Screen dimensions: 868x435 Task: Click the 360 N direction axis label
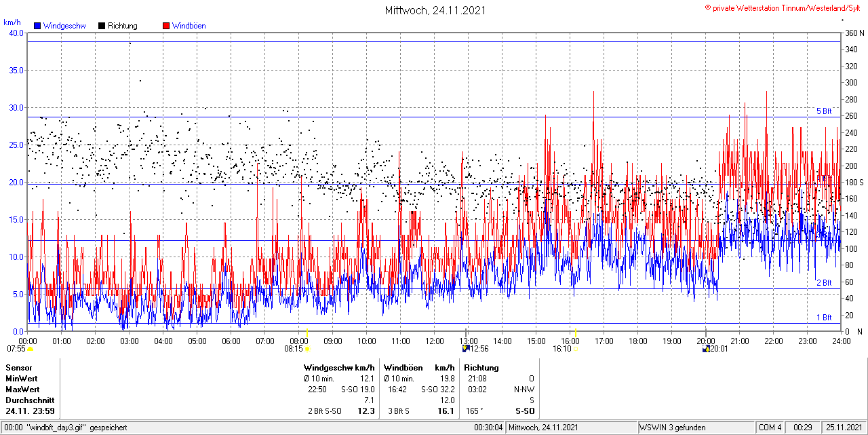[854, 33]
